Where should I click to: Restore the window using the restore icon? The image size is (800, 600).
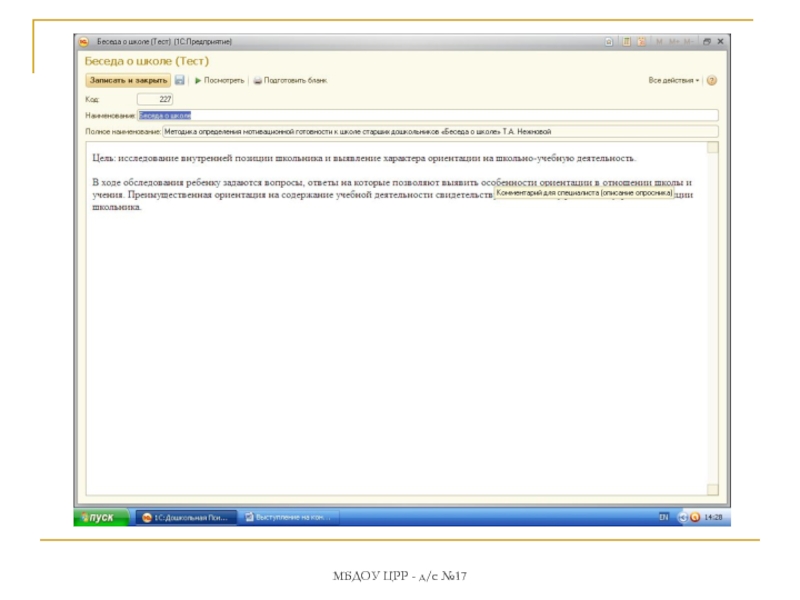[707, 42]
